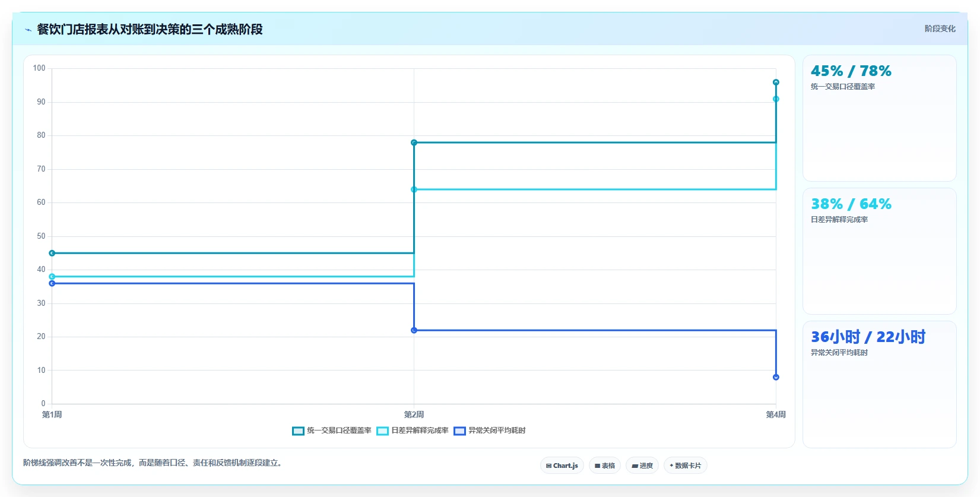Click the 第2周 data point at 22
980x497 pixels.
click(x=414, y=330)
